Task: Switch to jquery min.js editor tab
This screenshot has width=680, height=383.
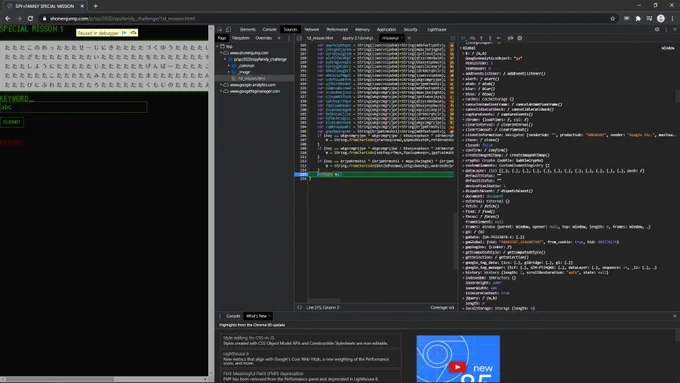Action: tap(358, 38)
